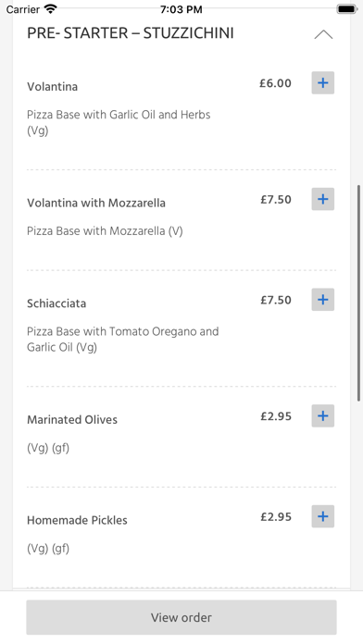Add Volantina with Mozzarella using plus
Image resolution: width=363 pixels, height=644 pixels.
click(322, 199)
